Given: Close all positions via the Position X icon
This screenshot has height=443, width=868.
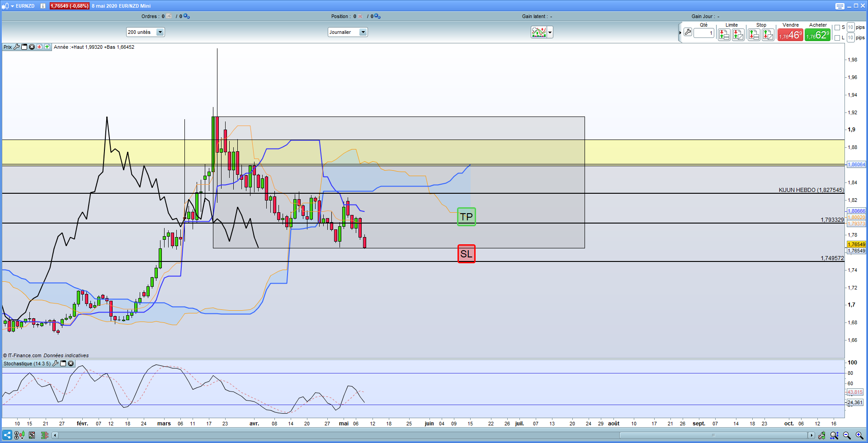Looking at the screenshot, I should point(360,16).
